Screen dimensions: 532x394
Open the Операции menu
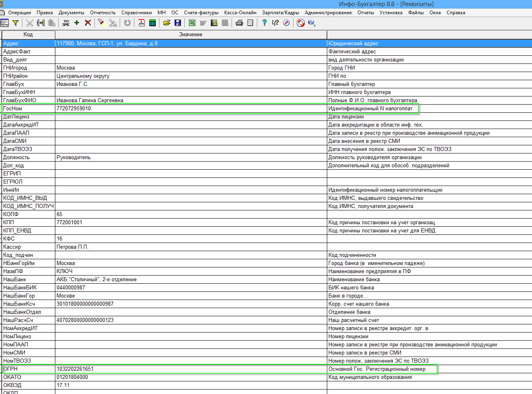[20, 13]
